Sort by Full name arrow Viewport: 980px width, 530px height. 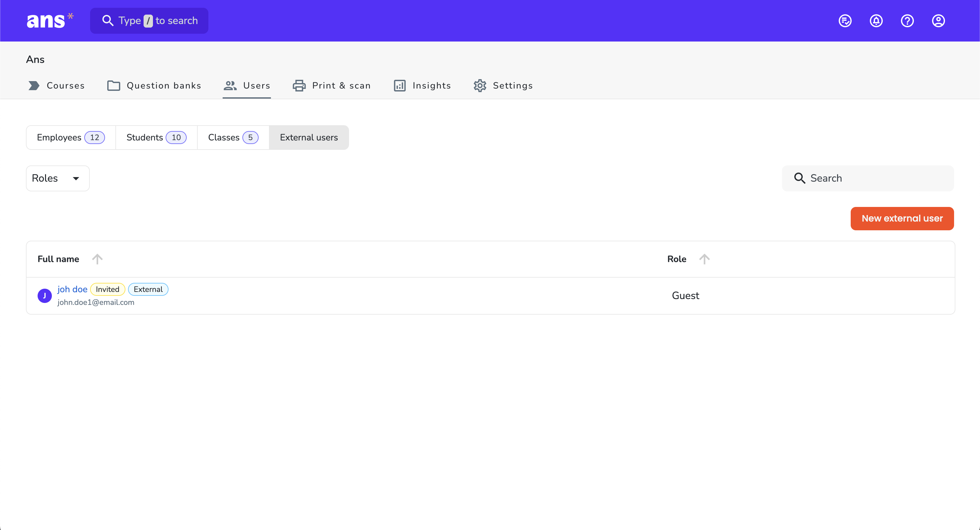tap(98, 259)
